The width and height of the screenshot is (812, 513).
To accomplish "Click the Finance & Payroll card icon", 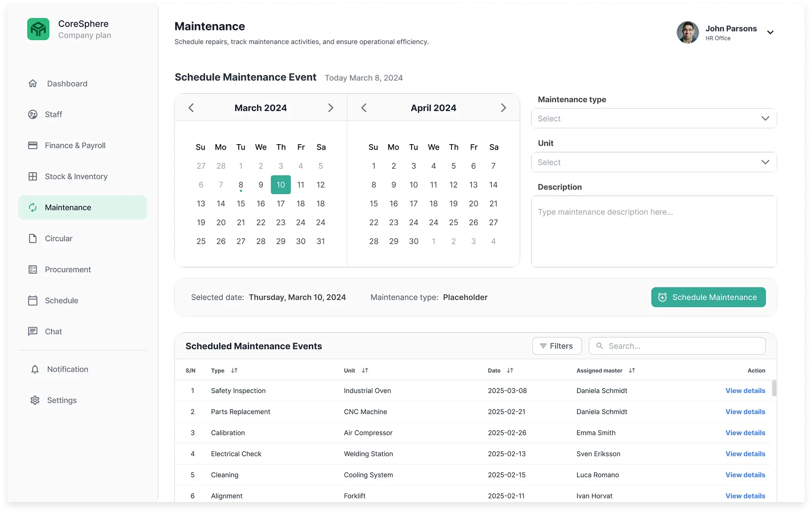I will coord(33,146).
